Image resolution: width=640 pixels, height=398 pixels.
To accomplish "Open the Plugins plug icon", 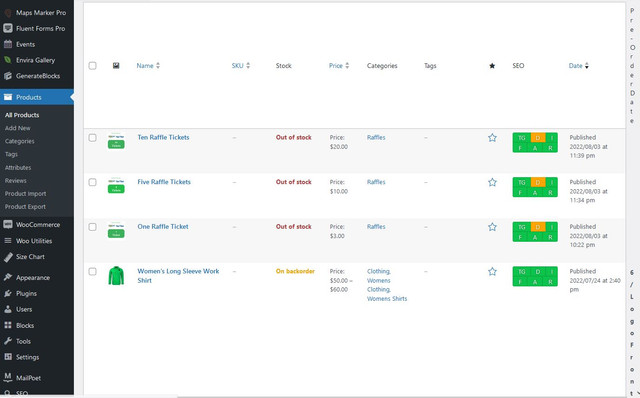I will click(x=8, y=293).
